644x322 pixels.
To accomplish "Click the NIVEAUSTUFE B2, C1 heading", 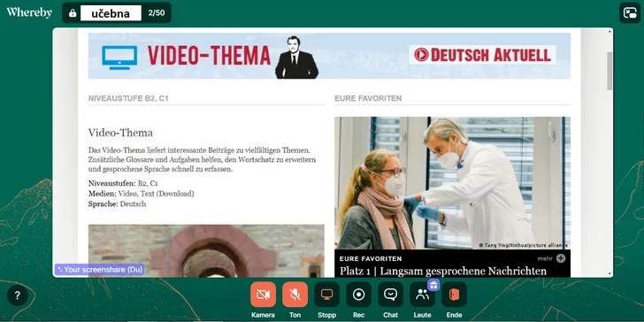I will [x=128, y=98].
